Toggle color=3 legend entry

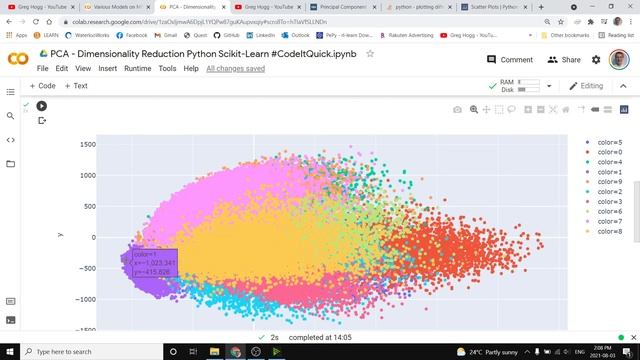point(604,202)
